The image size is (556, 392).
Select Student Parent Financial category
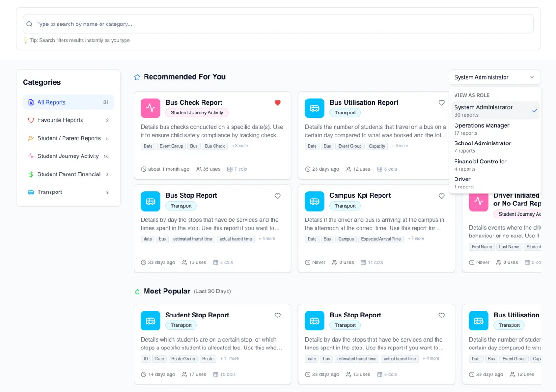(68, 174)
